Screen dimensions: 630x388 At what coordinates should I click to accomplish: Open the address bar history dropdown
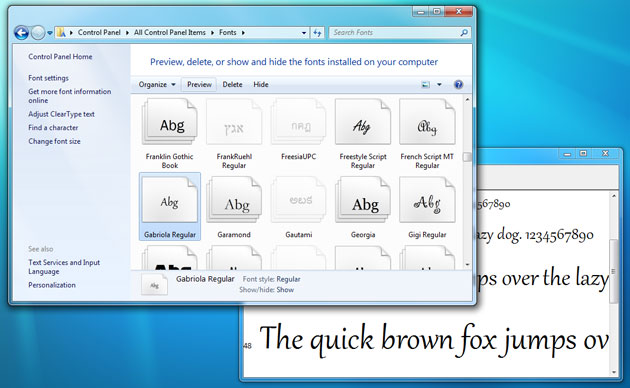tap(304, 33)
